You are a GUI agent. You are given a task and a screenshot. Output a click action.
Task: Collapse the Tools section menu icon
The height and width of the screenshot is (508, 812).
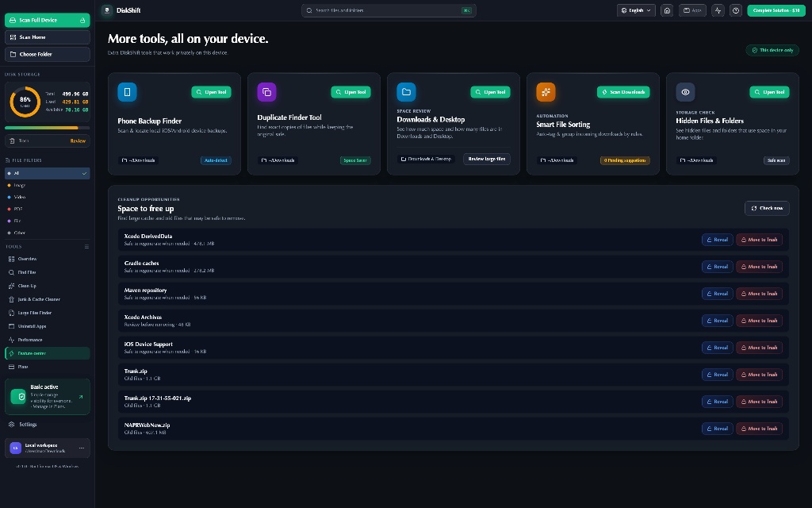click(x=86, y=247)
